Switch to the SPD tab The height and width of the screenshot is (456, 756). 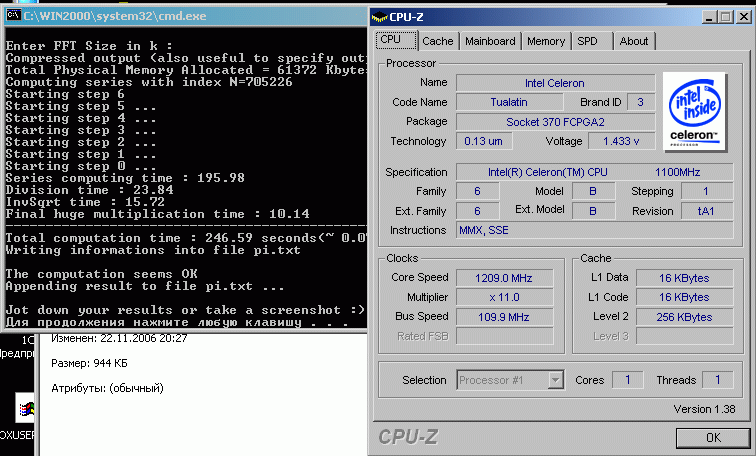[592, 41]
